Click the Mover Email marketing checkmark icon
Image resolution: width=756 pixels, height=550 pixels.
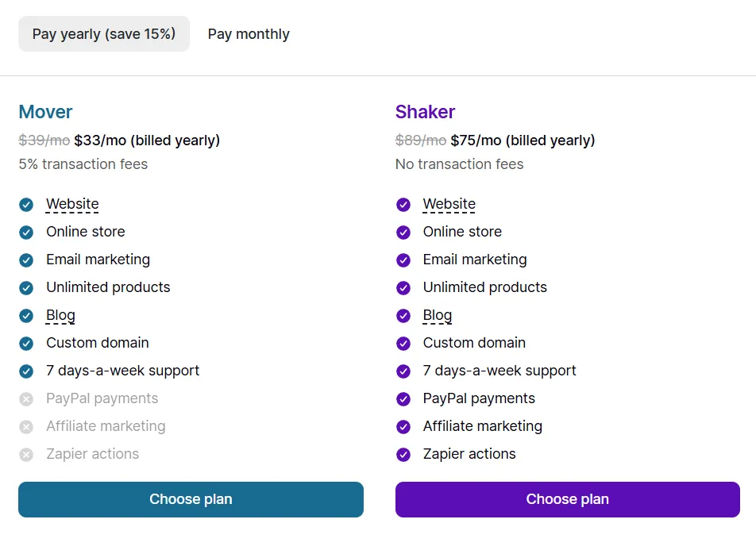[26, 260]
